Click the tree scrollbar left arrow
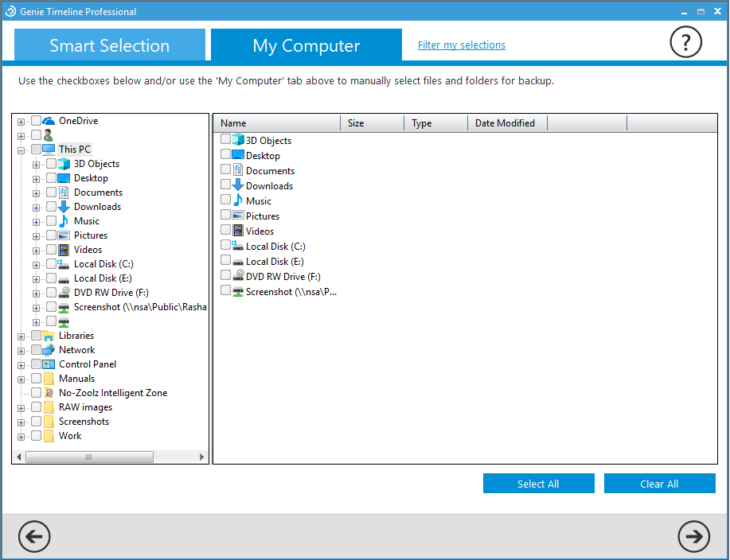Screen dimensions: 730x560 coord(18,457)
